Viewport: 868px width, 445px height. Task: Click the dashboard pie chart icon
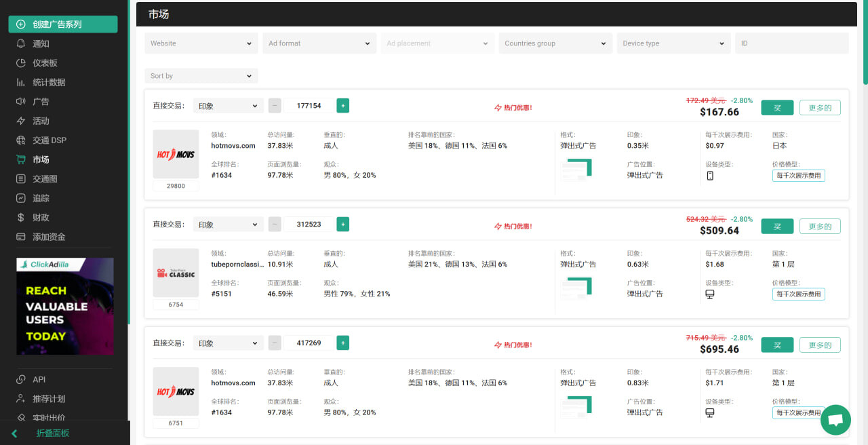(21, 63)
